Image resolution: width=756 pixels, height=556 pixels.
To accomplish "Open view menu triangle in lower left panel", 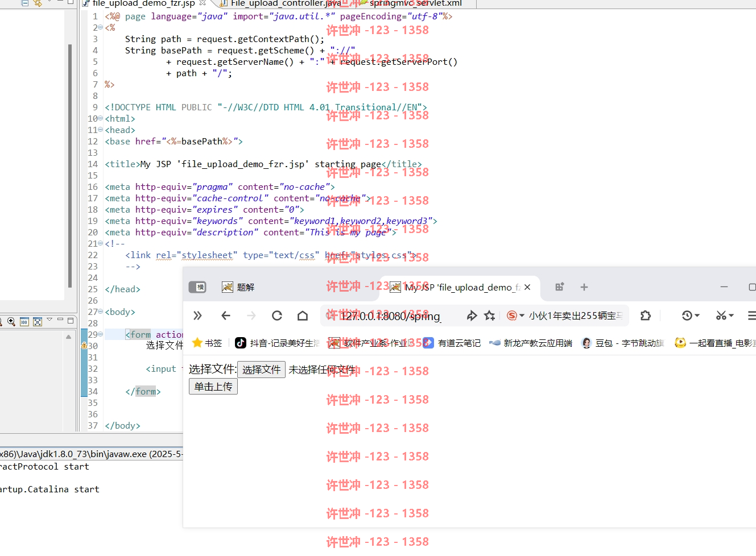I will pos(49,320).
